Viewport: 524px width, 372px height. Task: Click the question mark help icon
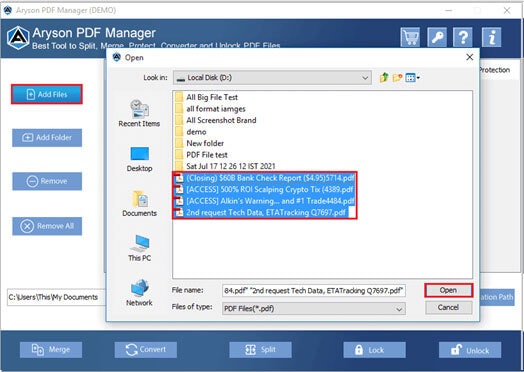(x=463, y=37)
